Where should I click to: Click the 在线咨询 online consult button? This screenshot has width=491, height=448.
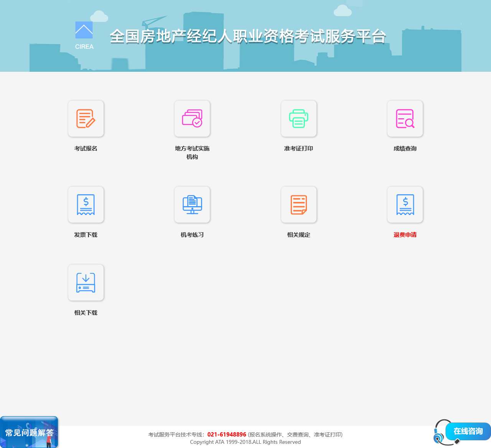coord(468,431)
